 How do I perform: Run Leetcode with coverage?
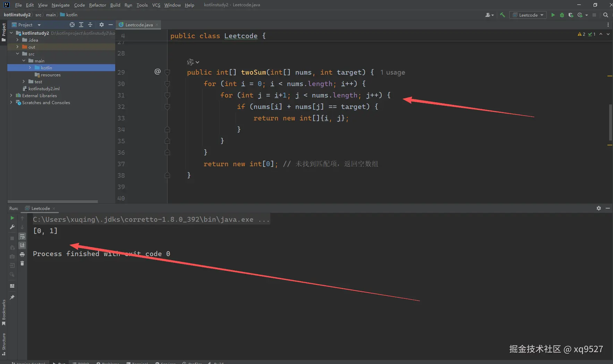point(571,15)
